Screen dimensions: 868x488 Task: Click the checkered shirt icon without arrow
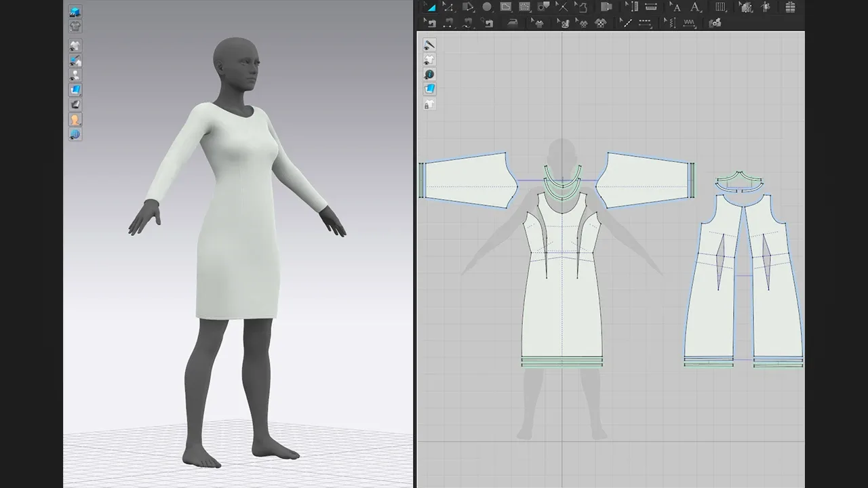tap(601, 22)
